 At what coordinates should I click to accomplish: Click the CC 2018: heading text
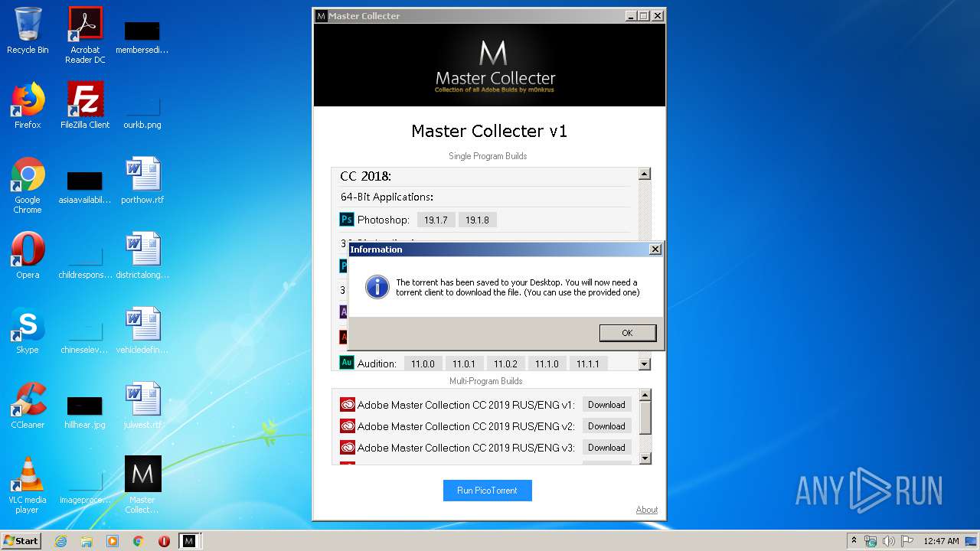click(x=366, y=177)
